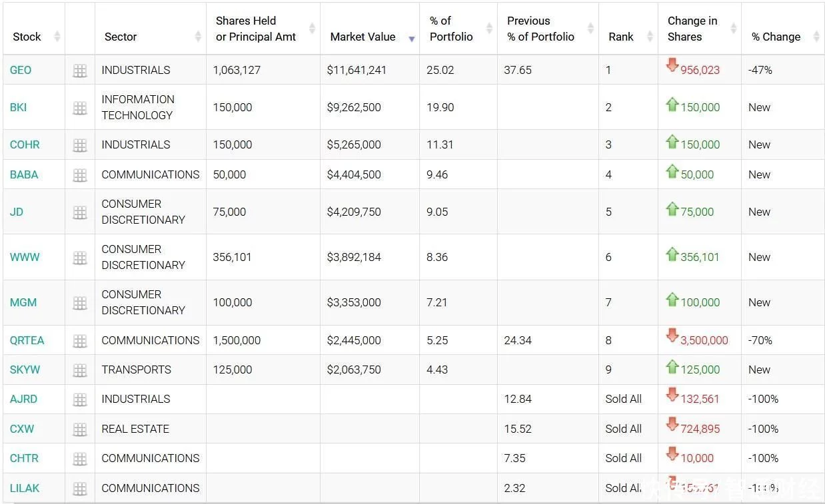Open the LILAK stock link

[25, 489]
